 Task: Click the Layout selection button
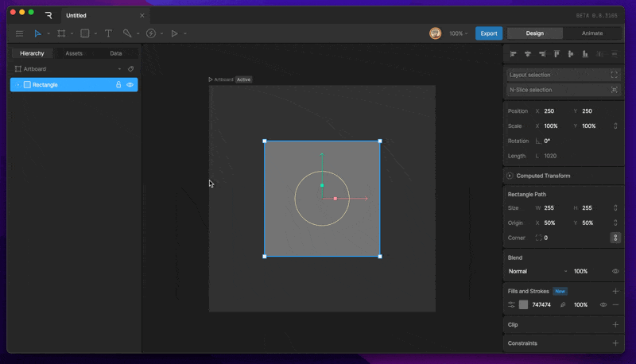[x=563, y=75]
